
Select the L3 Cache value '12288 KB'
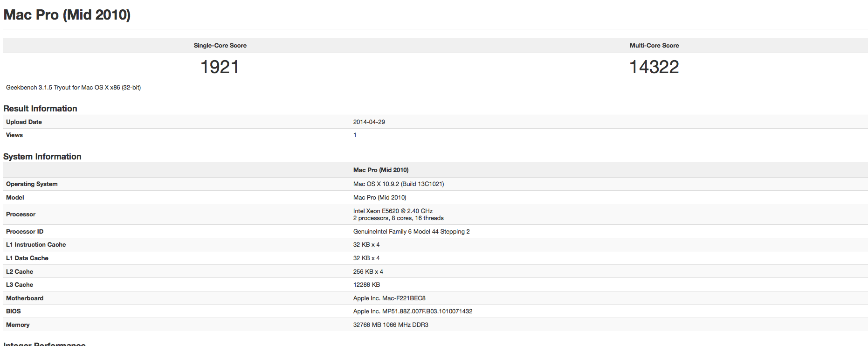pyautogui.click(x=366, y=285)
